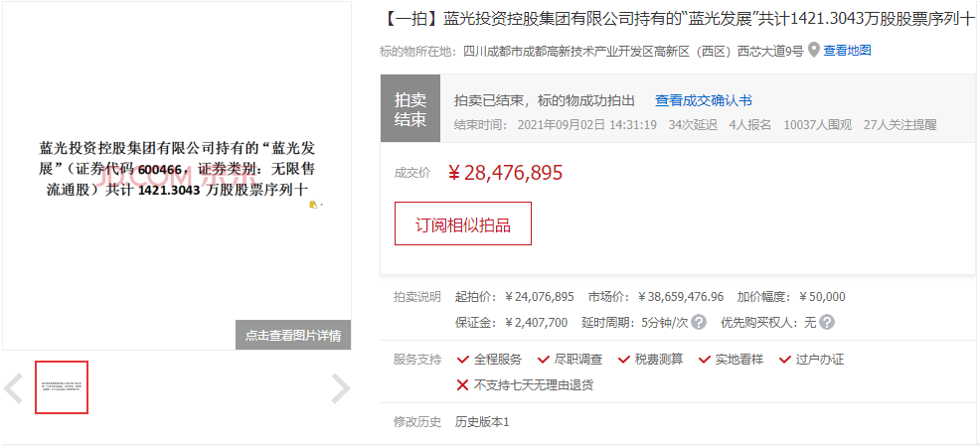Open 历史版本1 revision history link

pos(482,422)
